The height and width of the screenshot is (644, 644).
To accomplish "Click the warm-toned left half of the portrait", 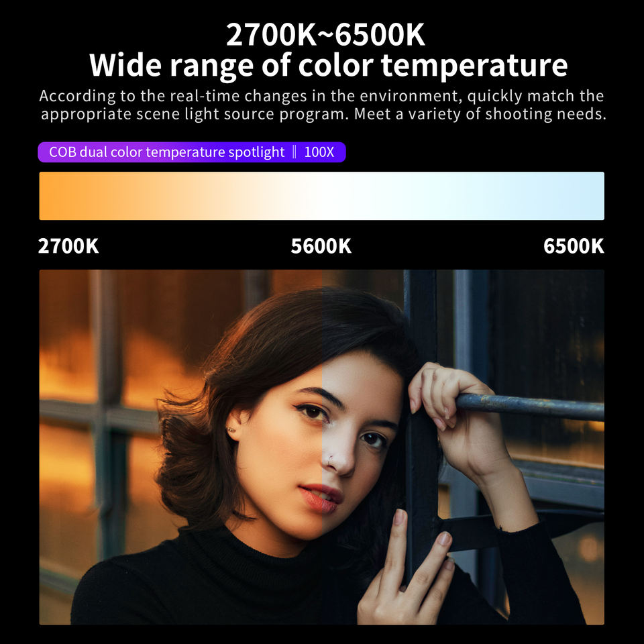I will 180,447.
